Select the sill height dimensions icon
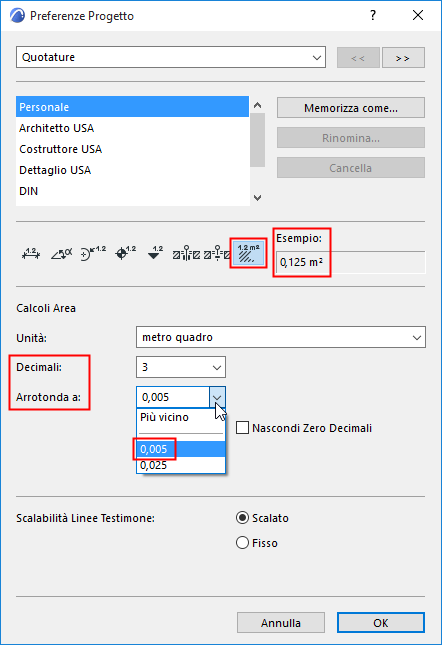This screenshot has width=442, height=645. point(217,253)
